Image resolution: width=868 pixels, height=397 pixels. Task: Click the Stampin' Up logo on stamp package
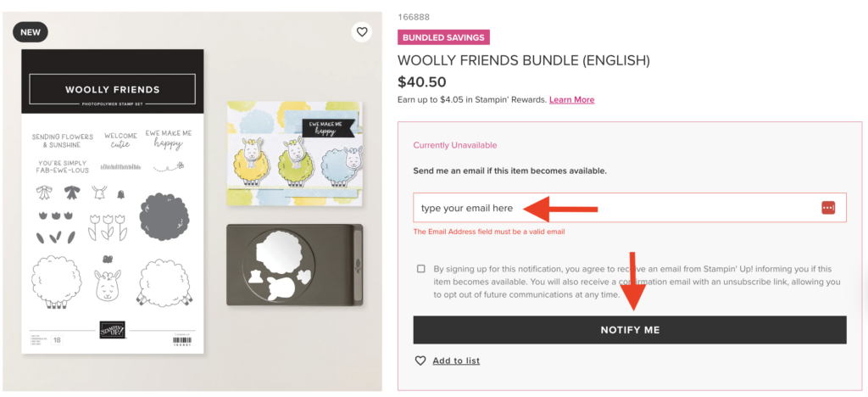[x=112, y=329]
